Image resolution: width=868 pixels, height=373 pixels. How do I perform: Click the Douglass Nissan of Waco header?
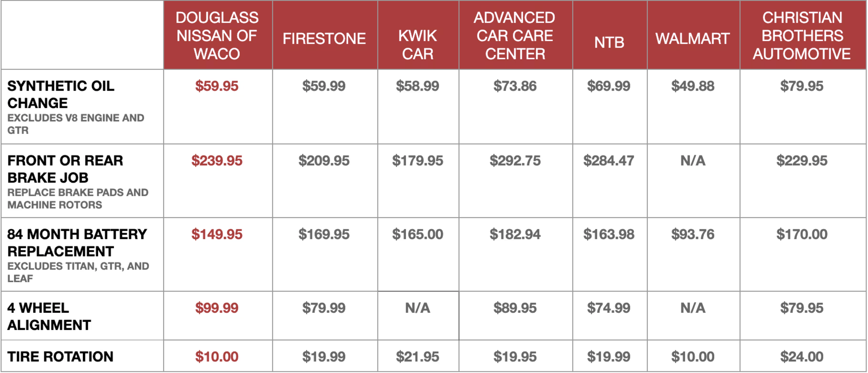[x=217, y=35]
